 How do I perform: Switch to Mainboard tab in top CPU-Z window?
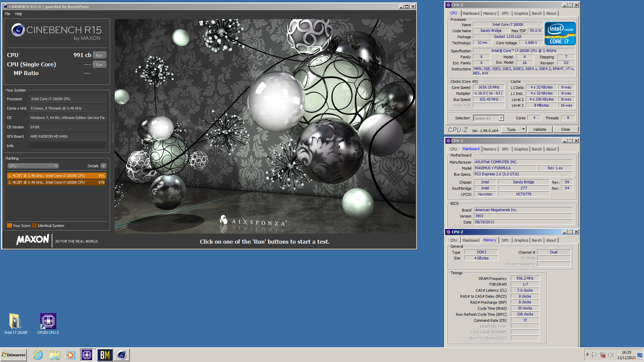click(x=471, y=13)
